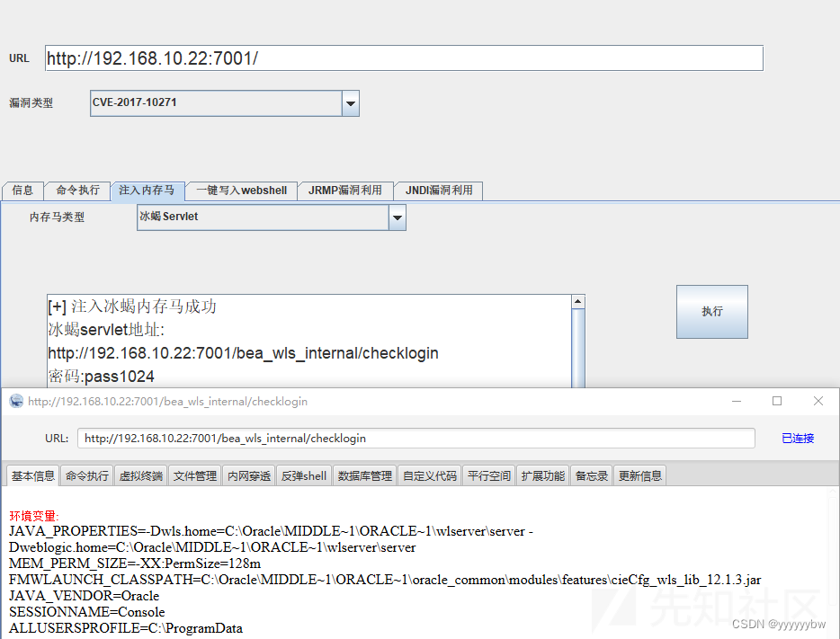Open the 平行空间 tab
Viewport: 840px width, 639px height.
pos(489,475)
